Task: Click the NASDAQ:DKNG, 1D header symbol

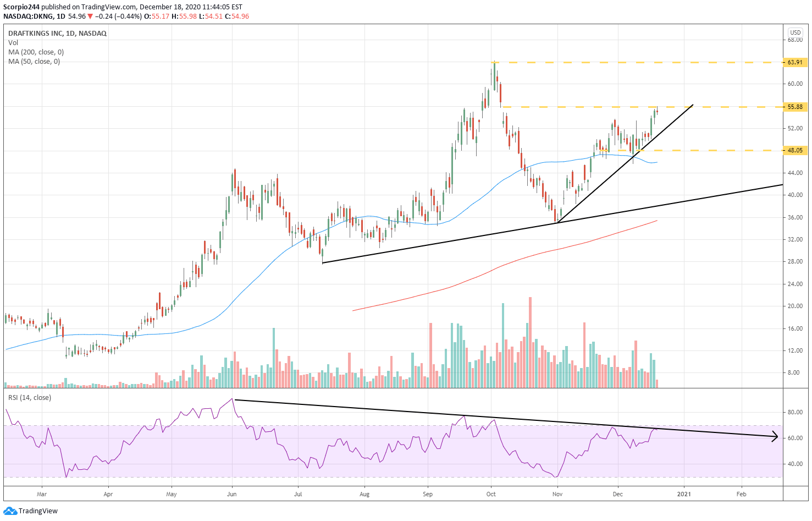Action: [34, 17]
